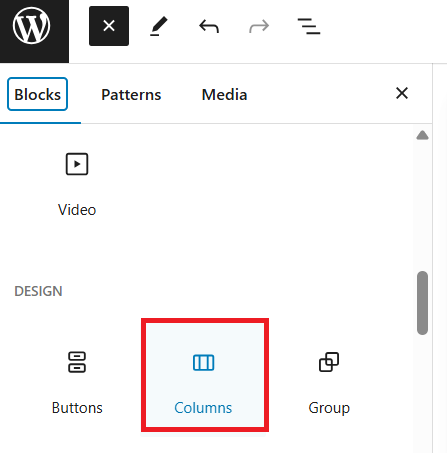Viewport: 447px width, 453px height.
Task: Insert the Video block
Action: point(77,185)
